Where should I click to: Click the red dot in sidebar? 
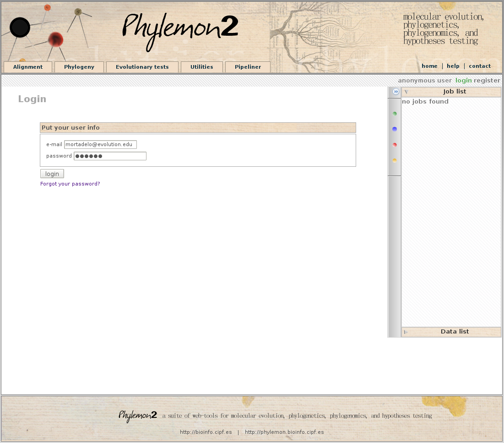pyautogui.click(x=395, y=145)
